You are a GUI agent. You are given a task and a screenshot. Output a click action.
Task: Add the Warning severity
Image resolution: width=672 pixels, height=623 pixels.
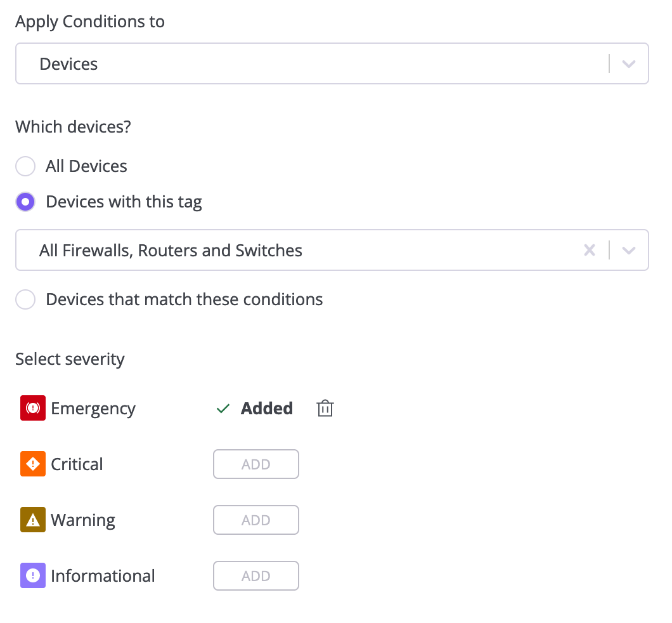[x=256, y=520]
